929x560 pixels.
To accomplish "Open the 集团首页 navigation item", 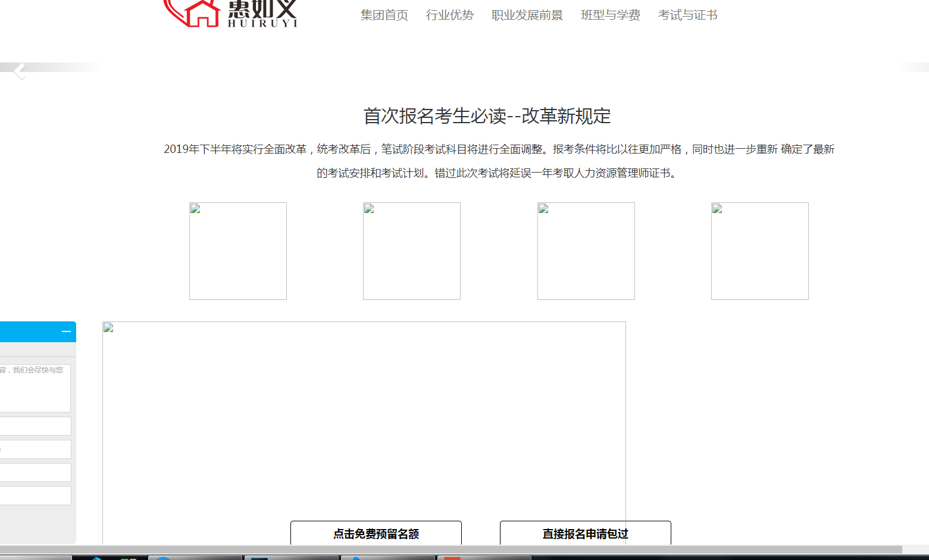I will (384, 15).
